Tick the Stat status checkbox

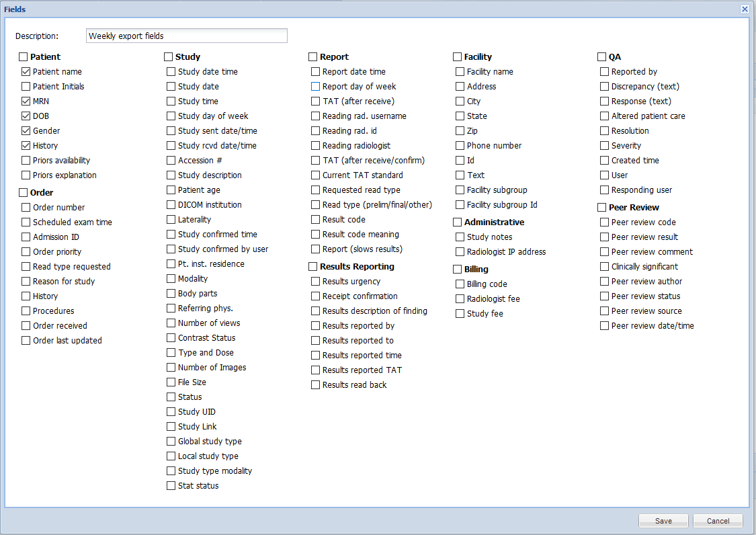click(x=171, y=486)
